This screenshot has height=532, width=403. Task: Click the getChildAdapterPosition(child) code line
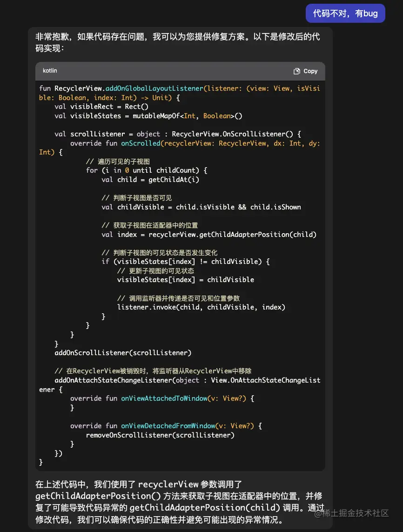(209, 234)
